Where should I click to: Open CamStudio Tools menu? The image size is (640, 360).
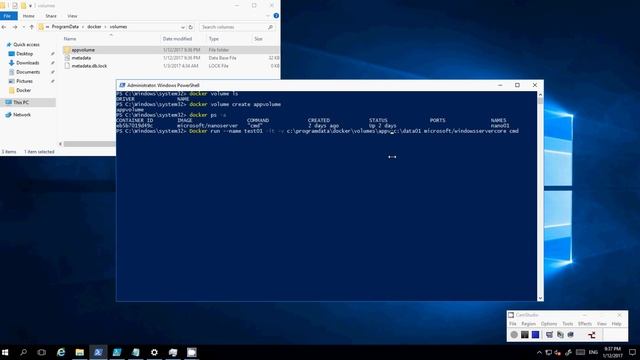point(568,324)
